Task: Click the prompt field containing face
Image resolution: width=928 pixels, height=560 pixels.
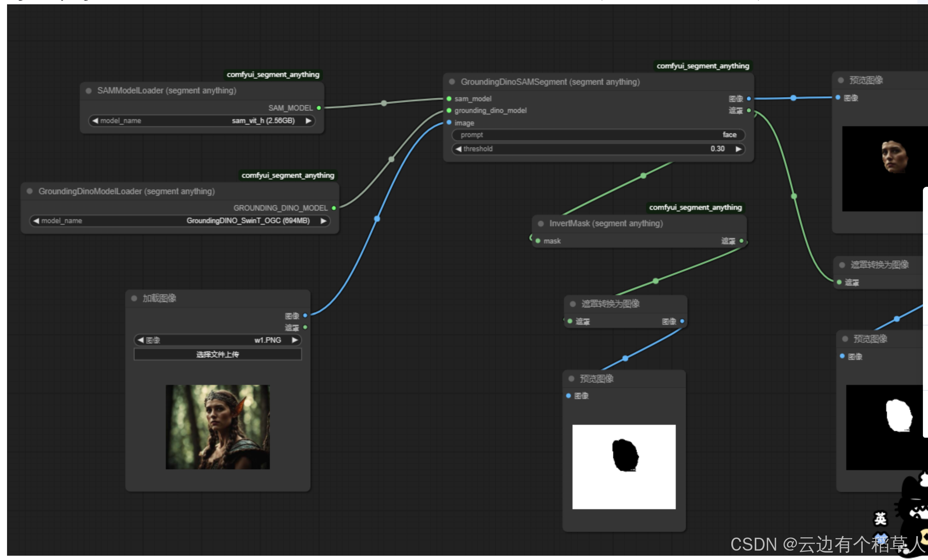Action: pos(598,135)
